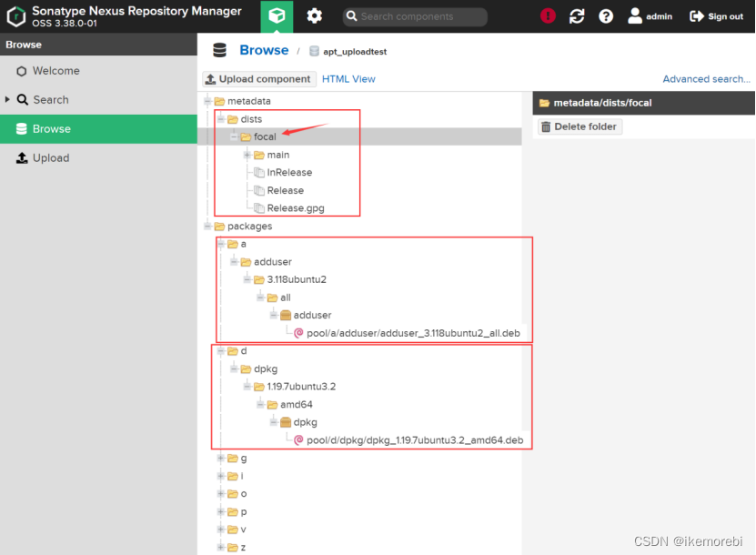Screen dimensions: 756x555
Task: Focus the Search components field
Action: tap(415, 16)
